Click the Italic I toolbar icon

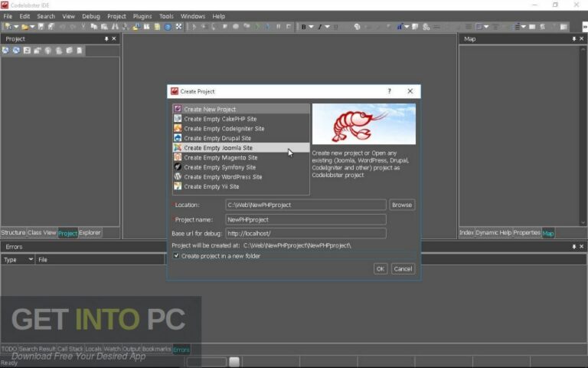tap(320, 27)
